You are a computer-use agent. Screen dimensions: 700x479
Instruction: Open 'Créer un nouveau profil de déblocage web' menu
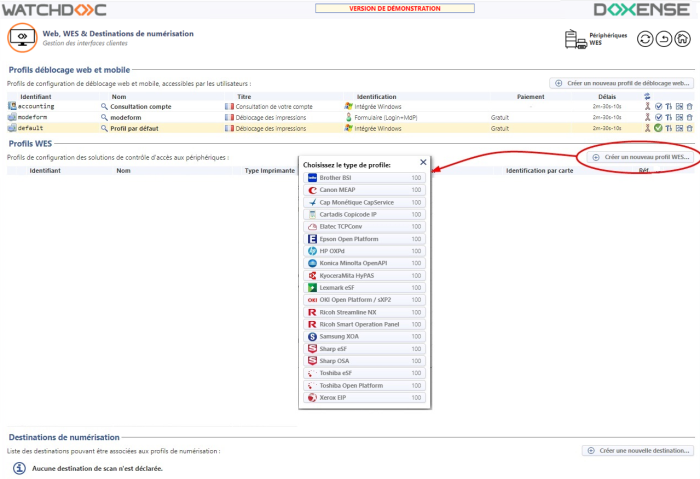point(621,84)
